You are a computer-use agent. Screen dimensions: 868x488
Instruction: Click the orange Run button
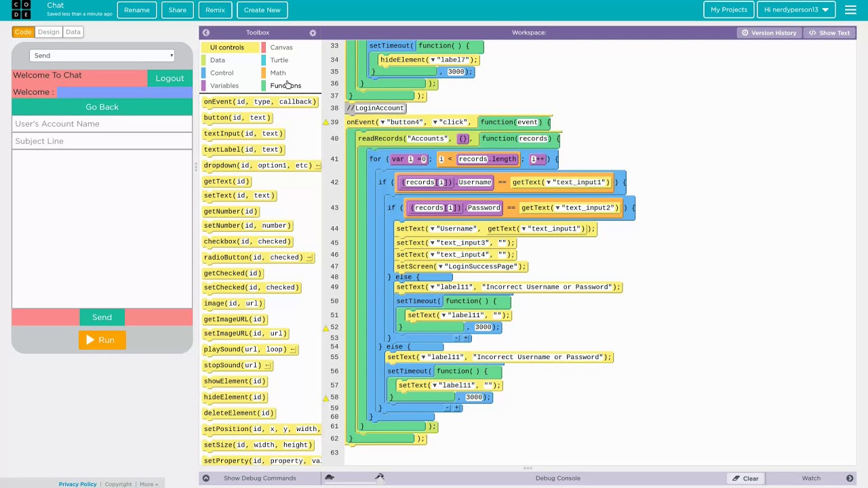point(102,340)
